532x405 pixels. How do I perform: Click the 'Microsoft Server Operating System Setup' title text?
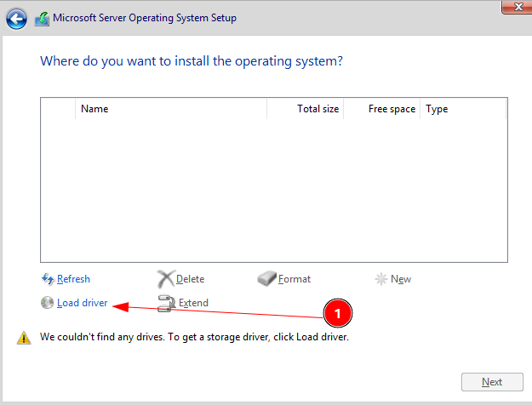point(145,18)
